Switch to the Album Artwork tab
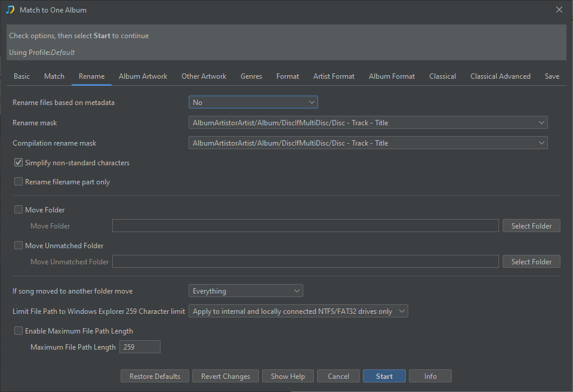Screen dimensions: 573x392 click(143, 76)
